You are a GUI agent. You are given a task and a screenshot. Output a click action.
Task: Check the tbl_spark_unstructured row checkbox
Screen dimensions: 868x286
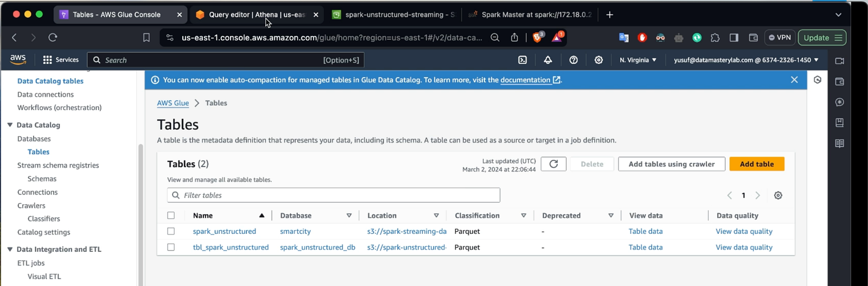(171, 247)
